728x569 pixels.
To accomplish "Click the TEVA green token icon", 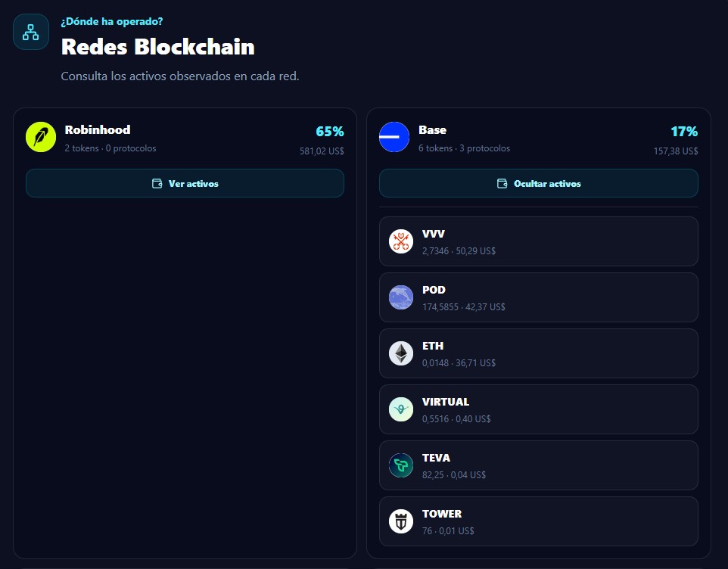I will click(400, 465).
